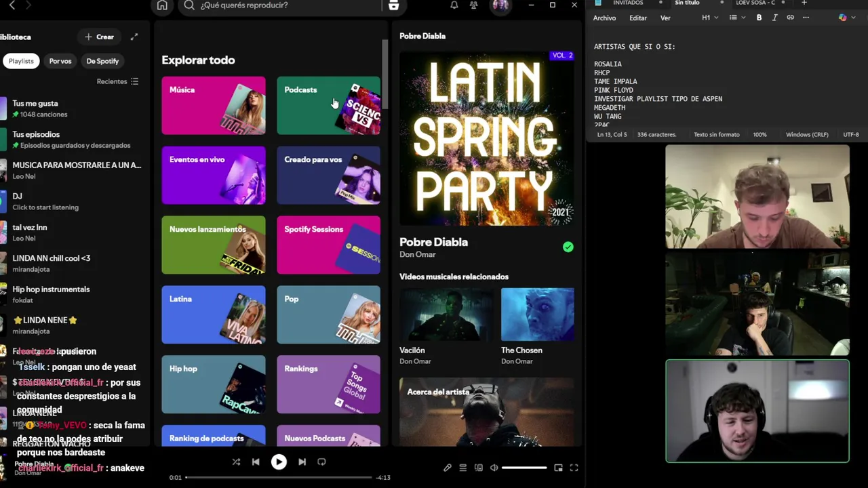The width and height of the screenshot is (868, 488).
Task: Open the mini player icon
Action: (x=558, y=468)
